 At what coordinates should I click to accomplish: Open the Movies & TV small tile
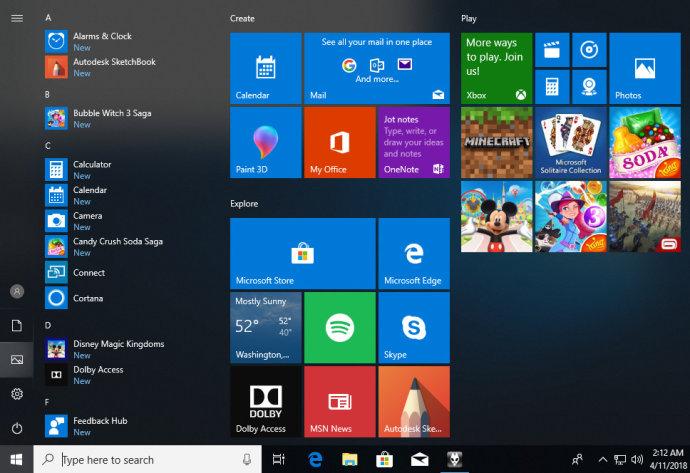tap(552, 50)
